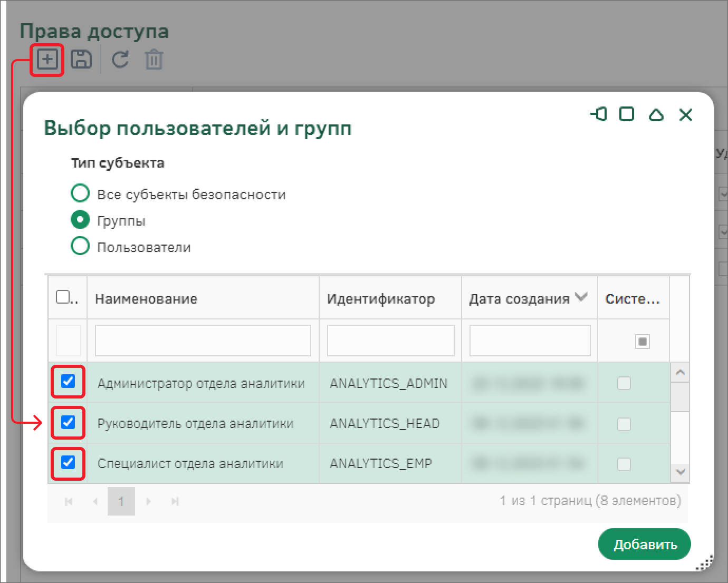Collapse dialog using the triangle icon
Viewport: 728px width, 583px height.
tap(656, 114)
